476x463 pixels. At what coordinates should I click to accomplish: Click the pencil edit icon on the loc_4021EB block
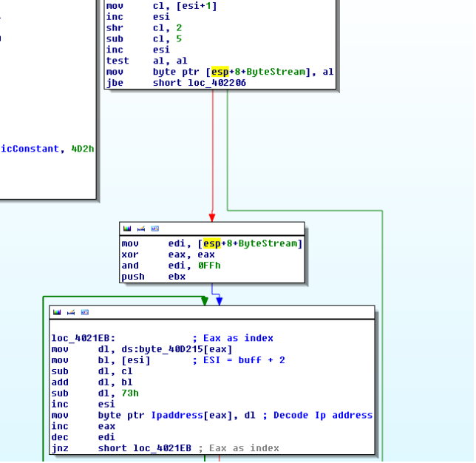[71, 313]
